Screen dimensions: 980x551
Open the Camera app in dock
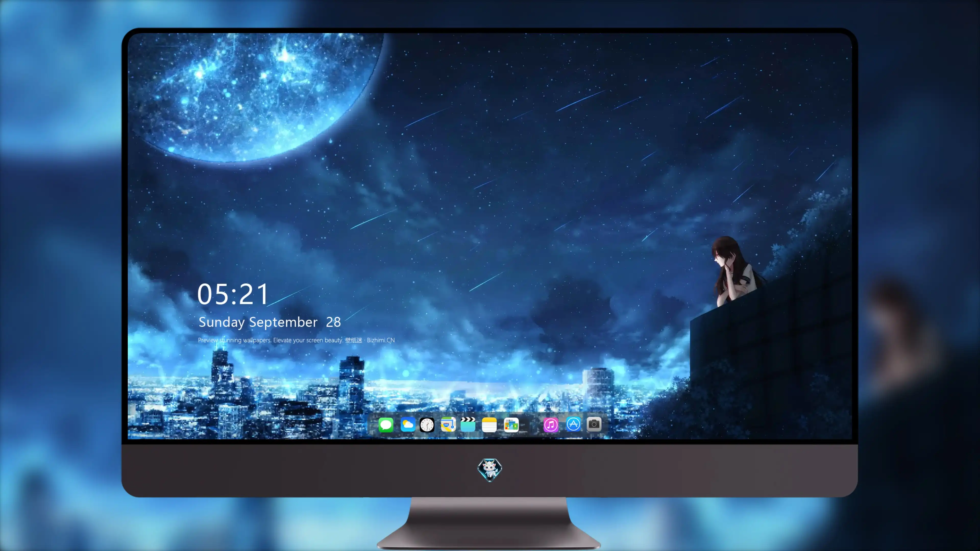click(x=594, y=424)
